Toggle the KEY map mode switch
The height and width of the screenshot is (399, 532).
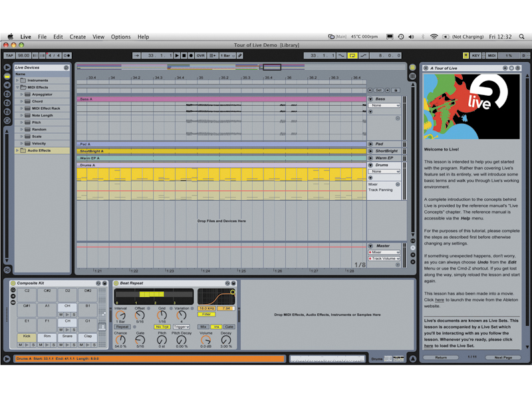[475, 55]
